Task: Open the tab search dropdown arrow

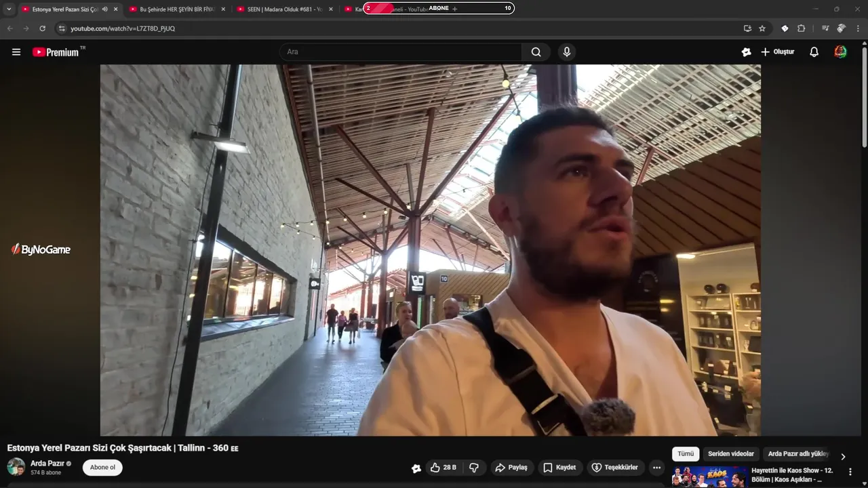Action: pos(9,9)
